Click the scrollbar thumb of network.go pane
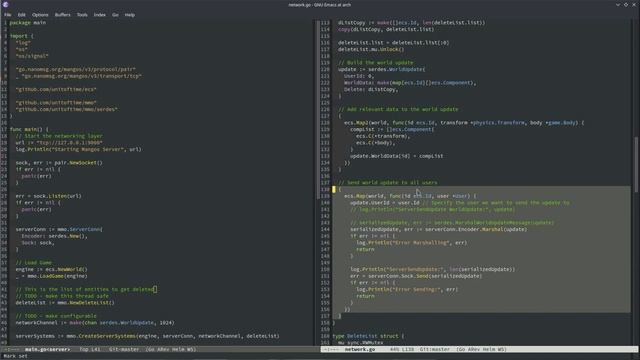The image size is (640, 360). (636, 164)
